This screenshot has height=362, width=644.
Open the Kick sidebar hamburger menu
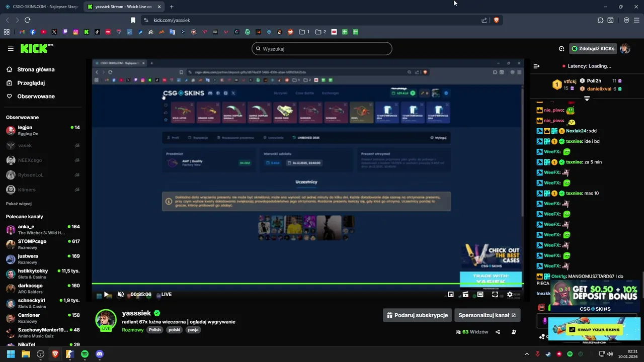tap(11, 49)
